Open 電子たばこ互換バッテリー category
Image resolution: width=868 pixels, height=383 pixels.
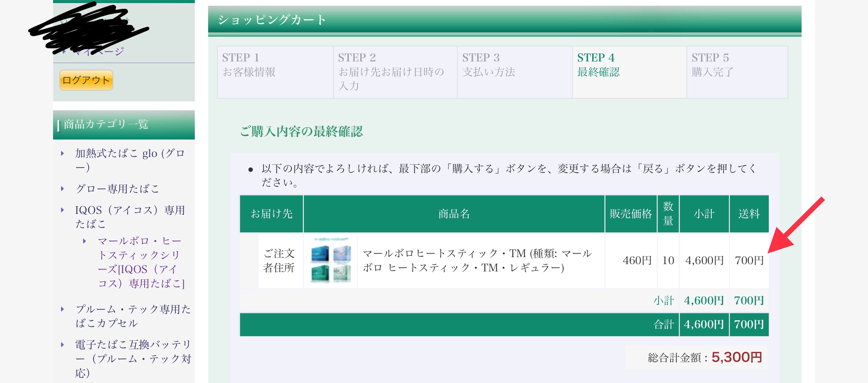[x=133, y=359]
